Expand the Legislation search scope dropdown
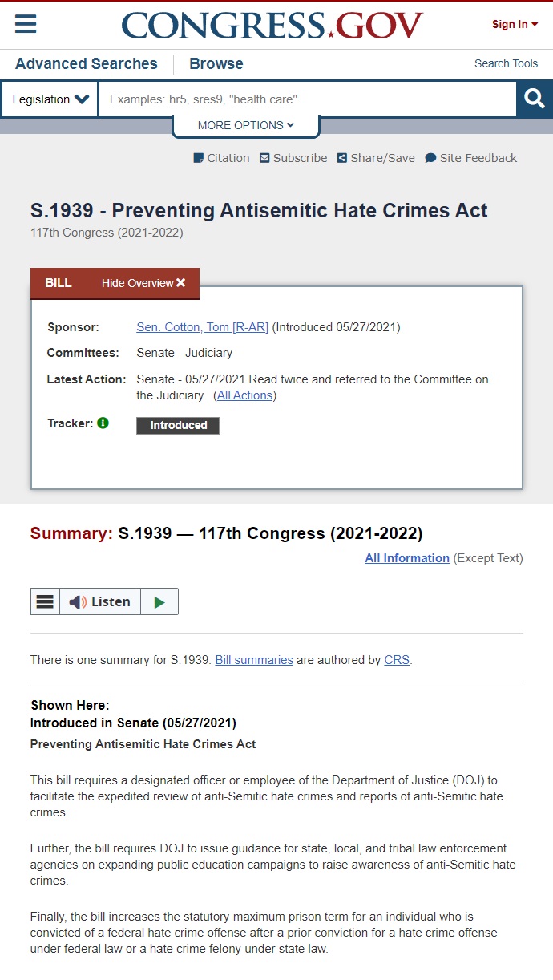 coord(50,99)
